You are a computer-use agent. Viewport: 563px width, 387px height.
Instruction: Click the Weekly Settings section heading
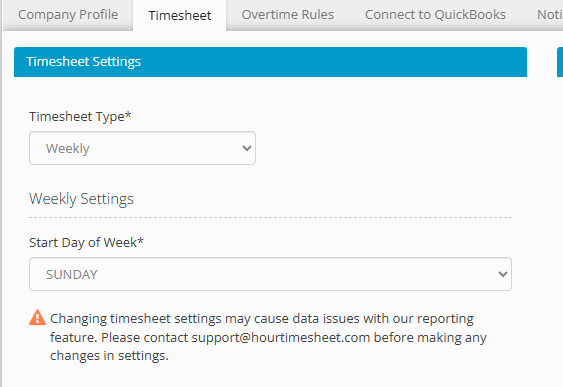click(81, 199)
